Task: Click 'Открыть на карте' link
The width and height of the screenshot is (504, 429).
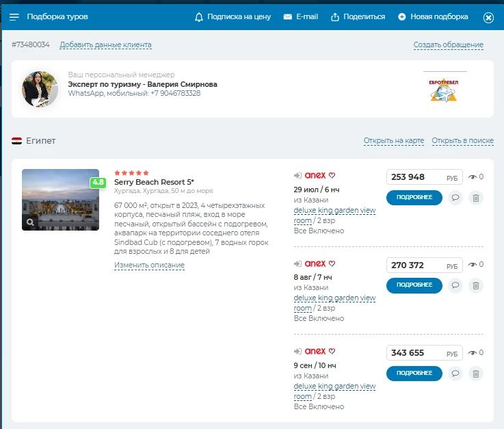Action: (394, 140)
